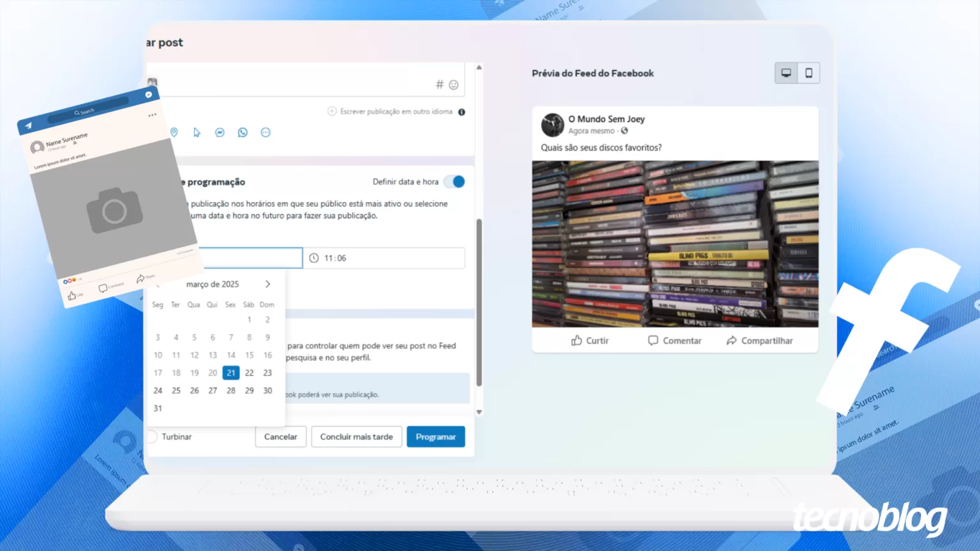Switch preview to mobile view icon
Viewport: 980px width, 551px height.
tap(808, 73)
